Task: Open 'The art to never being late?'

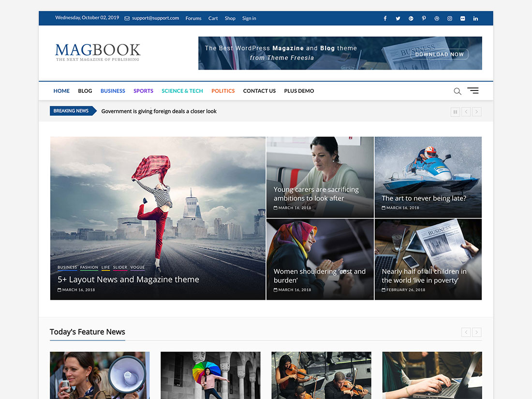Action: click(424, 198)
